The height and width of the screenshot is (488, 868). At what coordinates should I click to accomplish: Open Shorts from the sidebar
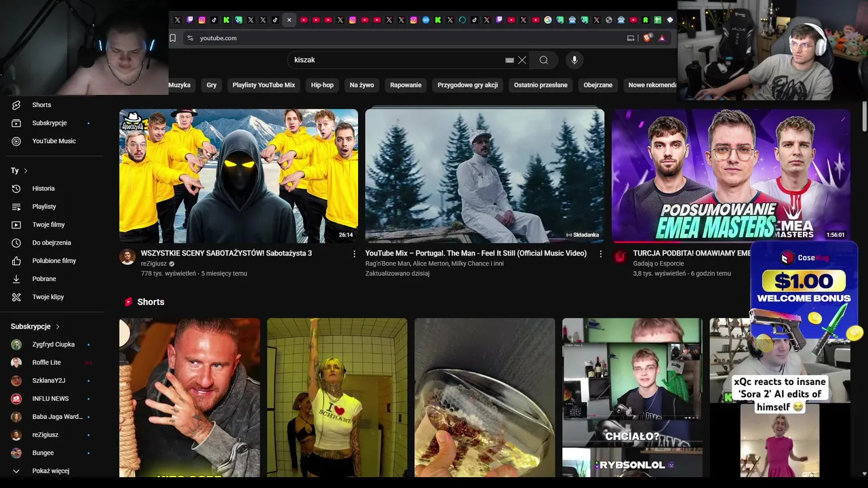pos(41,105)
